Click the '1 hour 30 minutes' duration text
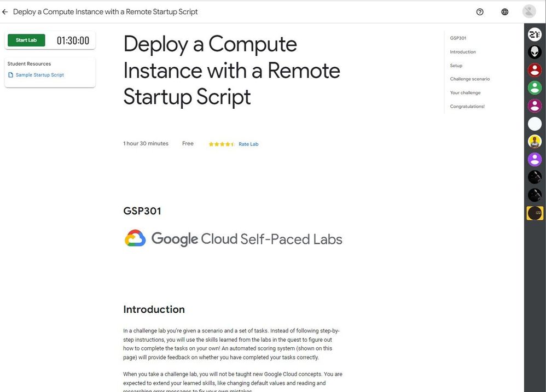Image resolution: width=546 pixels, height=392 pixels. pos(146,143)
